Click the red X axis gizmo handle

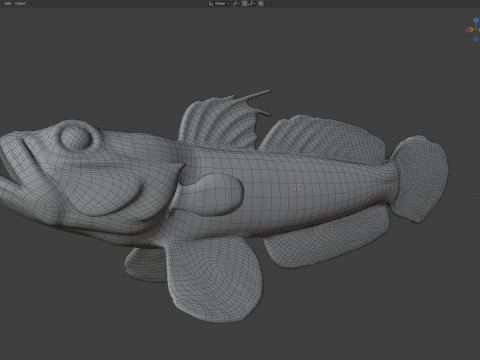click(x=468, y=30)
